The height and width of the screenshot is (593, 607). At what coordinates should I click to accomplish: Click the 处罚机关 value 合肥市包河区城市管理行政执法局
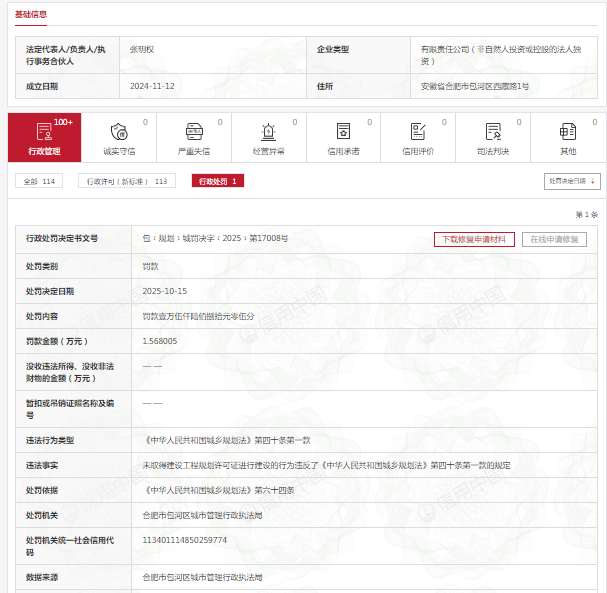202,515
